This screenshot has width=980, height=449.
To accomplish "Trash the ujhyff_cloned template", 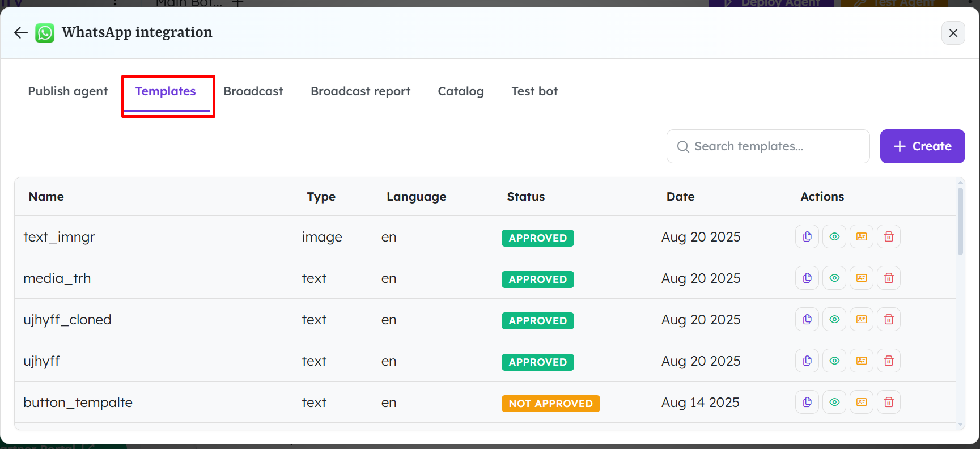I will (x=889, y=319).
